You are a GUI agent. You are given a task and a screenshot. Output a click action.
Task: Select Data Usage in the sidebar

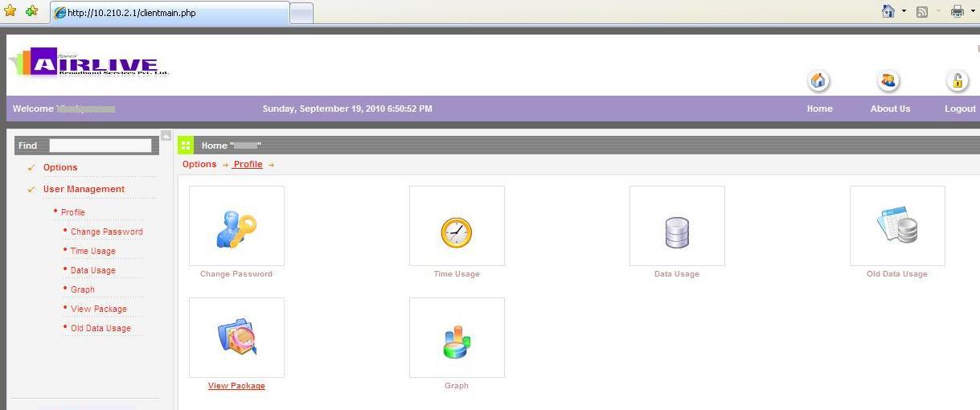(x=93, y=270)
